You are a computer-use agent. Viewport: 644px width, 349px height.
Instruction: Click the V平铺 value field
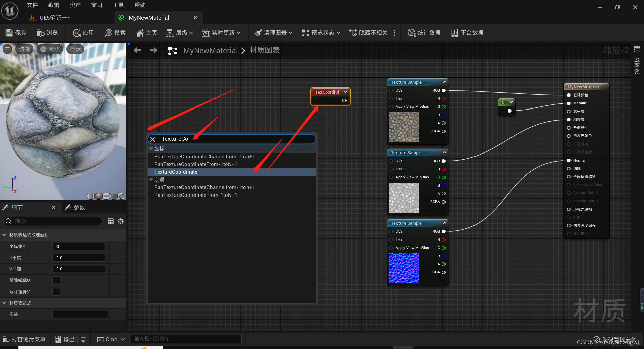coord(79,269)
